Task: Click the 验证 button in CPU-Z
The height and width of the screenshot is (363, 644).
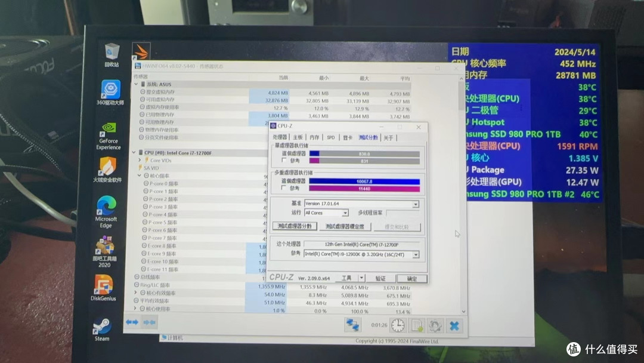Action: (380, 279)
